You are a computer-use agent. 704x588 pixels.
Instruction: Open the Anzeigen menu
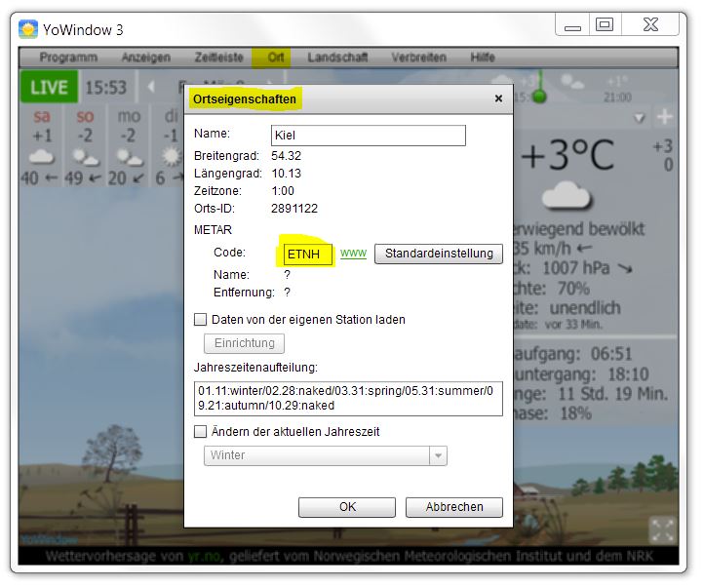pos(146,58)
